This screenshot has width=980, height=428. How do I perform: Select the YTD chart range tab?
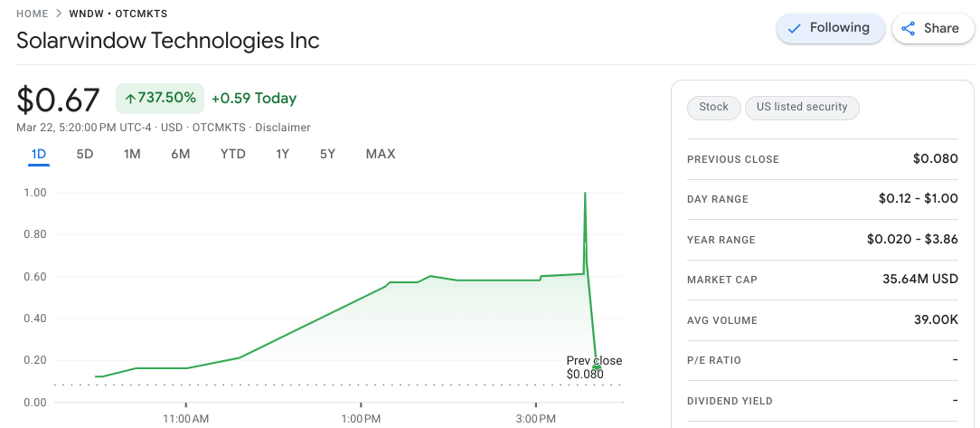(x=233, y=154)
